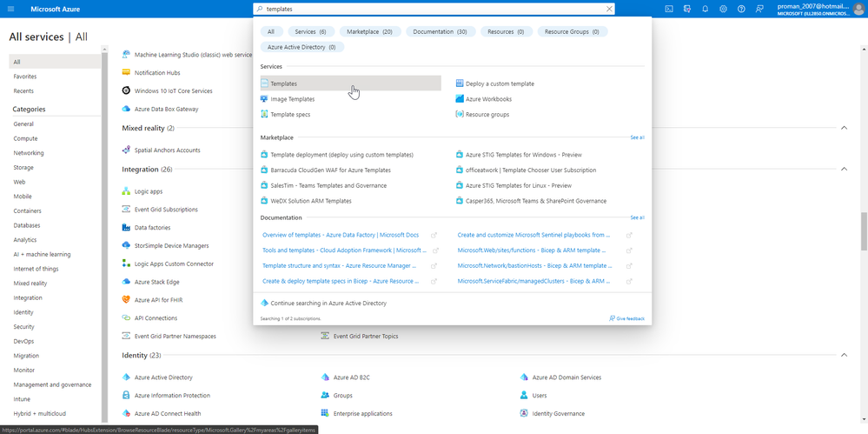Filter results to Resource Groups (0)
Screen dimensions: 868x434
572,31
